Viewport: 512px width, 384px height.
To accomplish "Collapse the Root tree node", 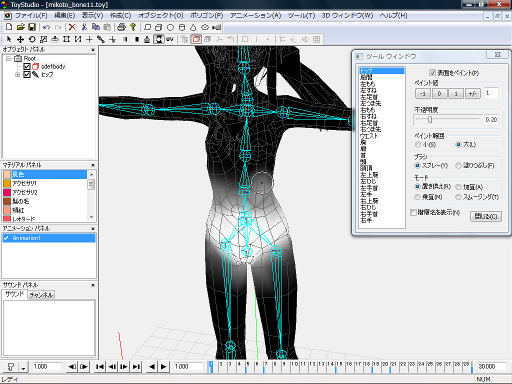I will pyautogui.click(x=8, y=59).
